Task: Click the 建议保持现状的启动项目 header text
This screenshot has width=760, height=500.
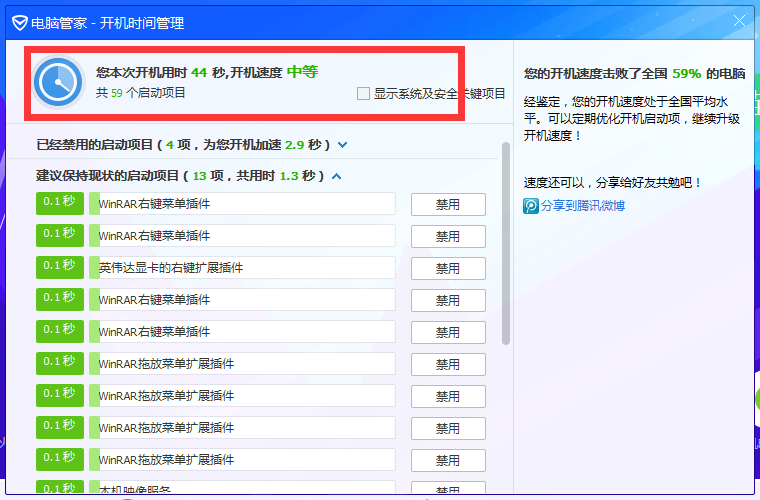Action: click(180, 176)
